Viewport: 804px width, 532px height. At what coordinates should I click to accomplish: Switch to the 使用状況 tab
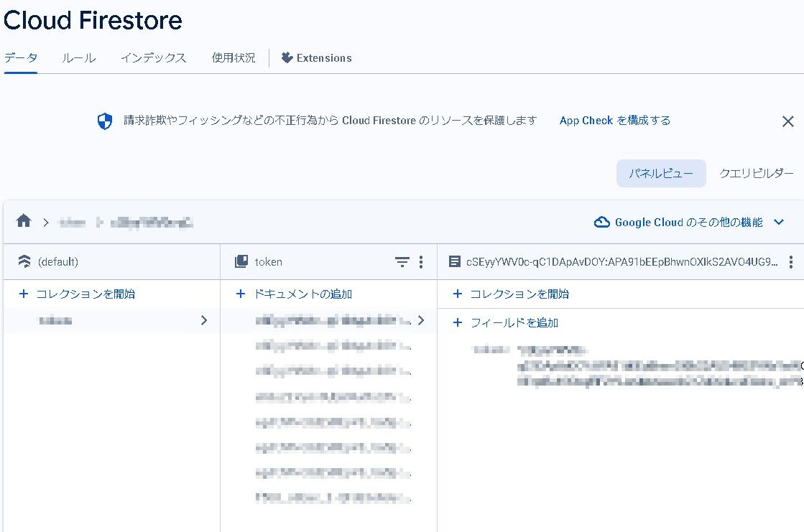click(234, 58)
